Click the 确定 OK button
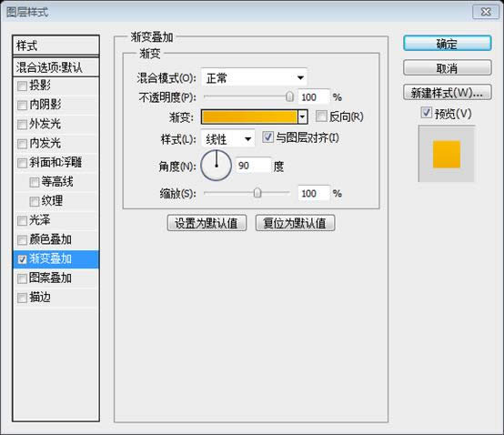504x435 pixels. [447, 44]
